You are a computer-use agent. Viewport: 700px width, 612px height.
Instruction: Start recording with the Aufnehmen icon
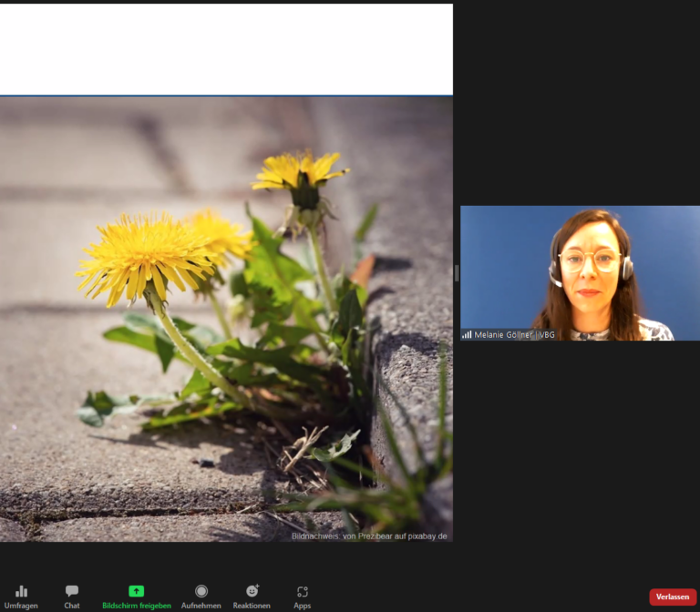point(201,591)
